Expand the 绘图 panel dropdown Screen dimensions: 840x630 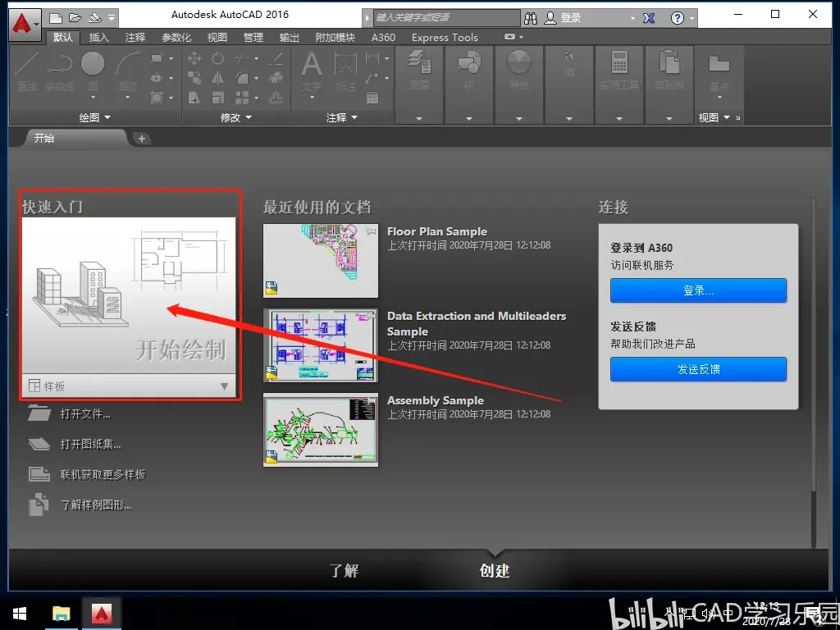pos(94,117)
